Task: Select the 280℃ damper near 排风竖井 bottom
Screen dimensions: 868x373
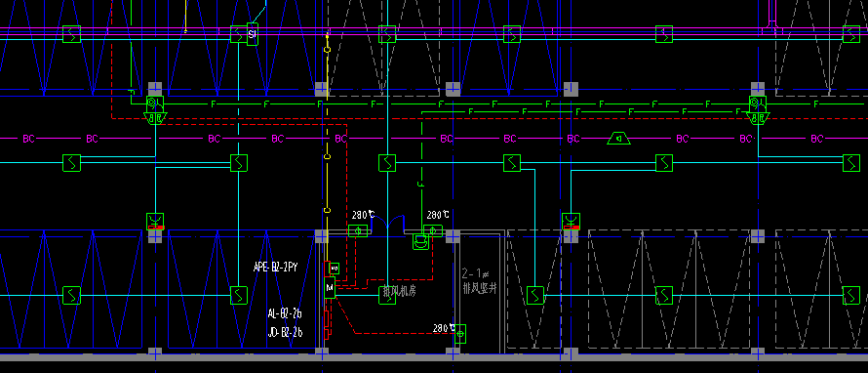Action: pyautogui.click(x=460, y=334)
